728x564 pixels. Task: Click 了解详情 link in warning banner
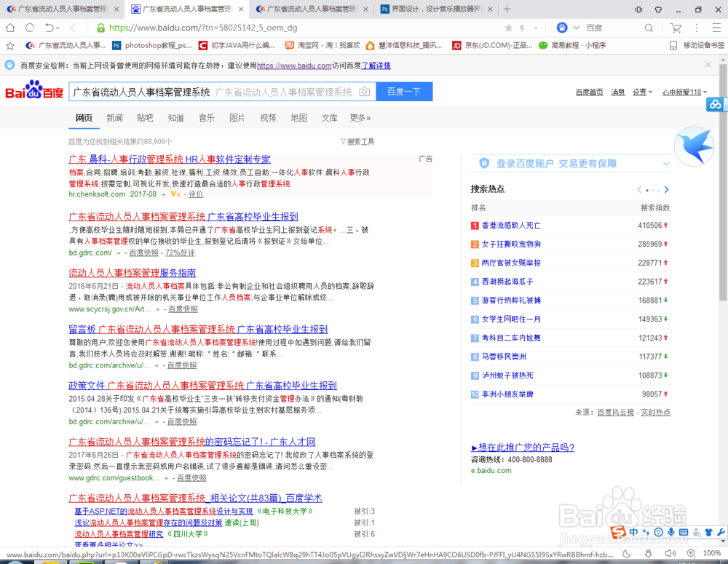(376, 65)
